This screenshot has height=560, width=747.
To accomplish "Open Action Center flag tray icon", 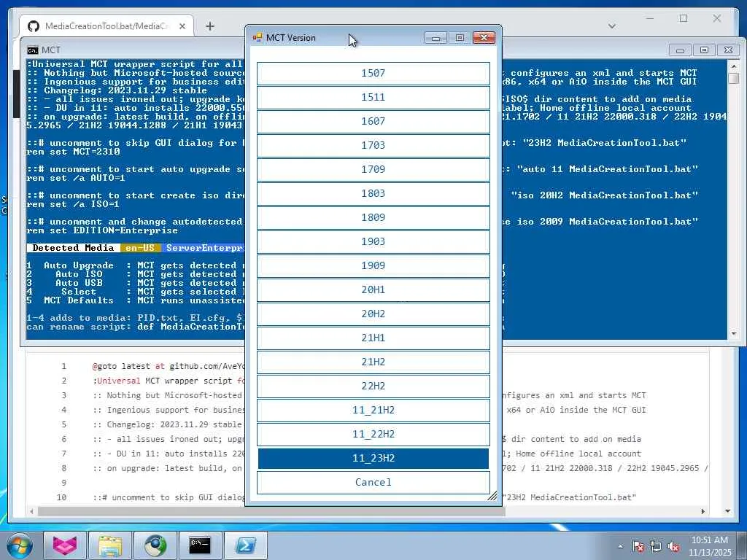I will tap(638, 547).
